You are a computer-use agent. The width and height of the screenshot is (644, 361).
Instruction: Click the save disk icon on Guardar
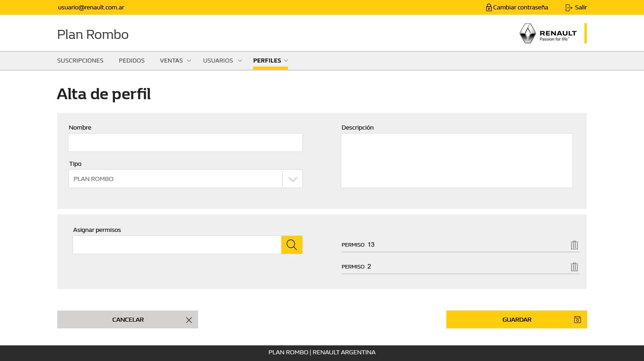(x=577, y=319)
